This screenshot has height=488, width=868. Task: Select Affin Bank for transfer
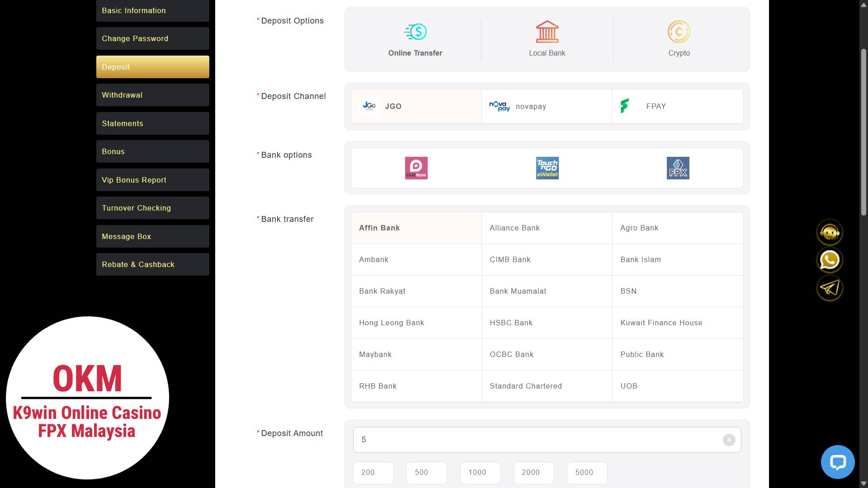416,228
